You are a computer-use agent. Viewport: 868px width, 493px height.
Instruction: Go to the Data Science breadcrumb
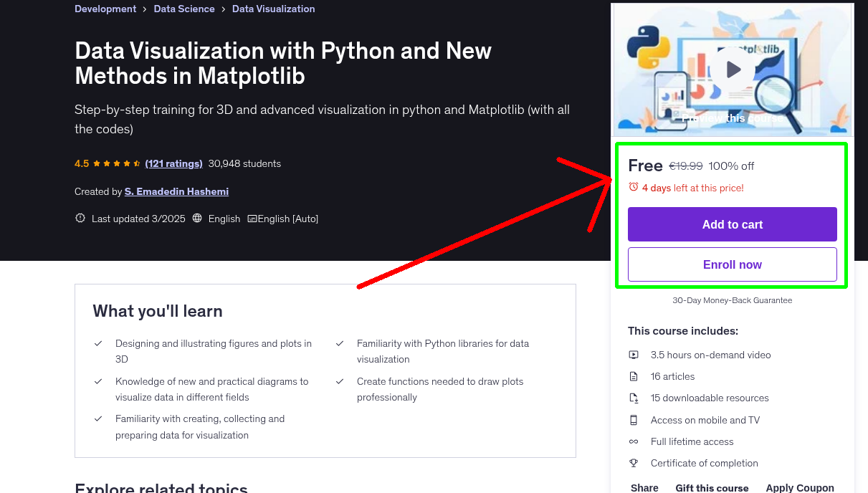pos(184,9)
